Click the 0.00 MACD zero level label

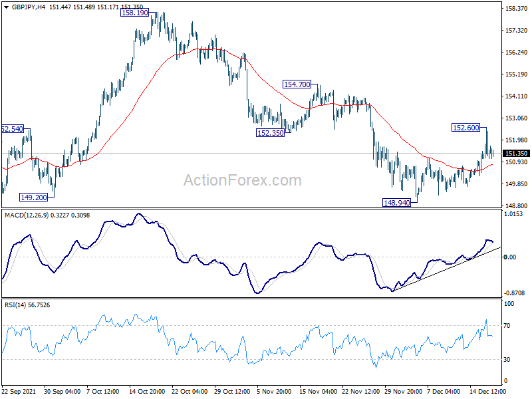[510, 257]
